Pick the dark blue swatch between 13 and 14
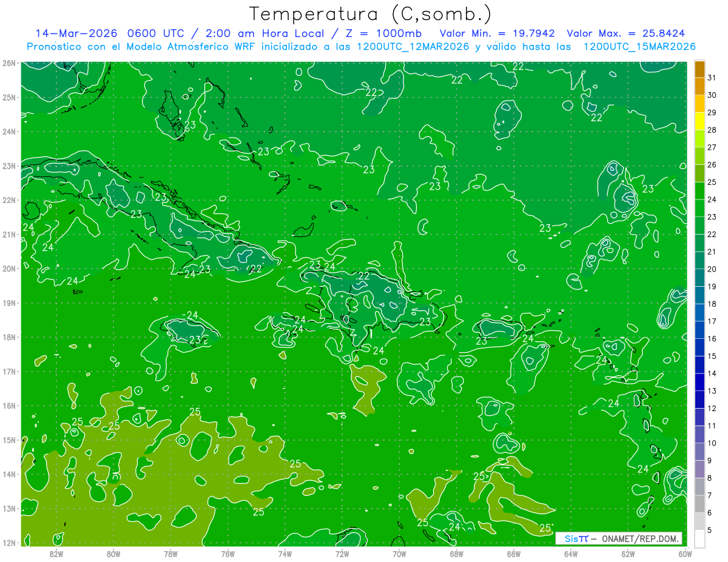The width and height of the screenshot is (728, 562). pos(699,382)
